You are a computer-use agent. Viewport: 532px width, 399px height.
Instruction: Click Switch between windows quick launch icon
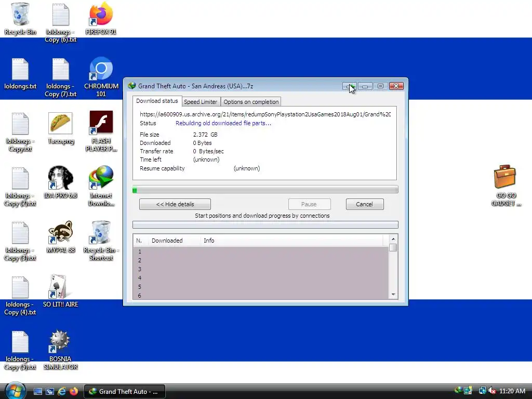(50, 392)
